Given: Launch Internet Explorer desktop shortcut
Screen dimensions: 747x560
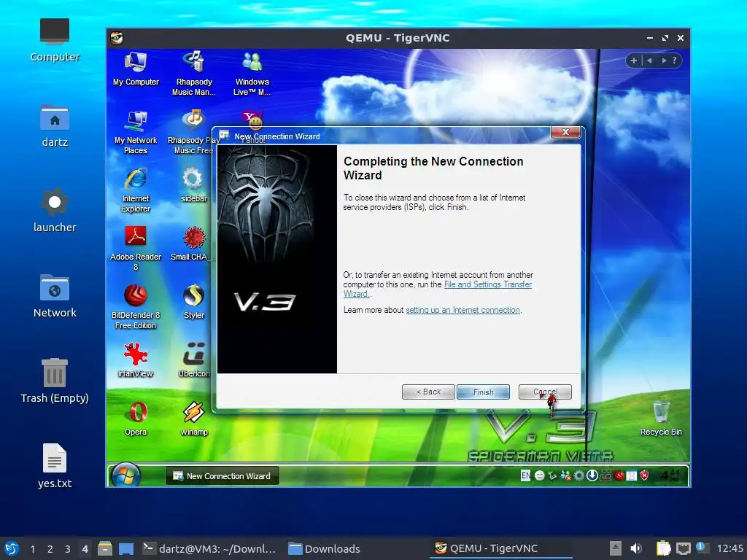Looking at the screenshot, I should [136, 190].
